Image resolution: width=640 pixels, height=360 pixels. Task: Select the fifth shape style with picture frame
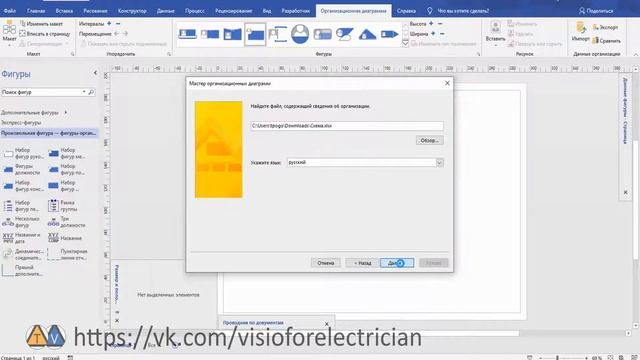[x=278, y=34]
